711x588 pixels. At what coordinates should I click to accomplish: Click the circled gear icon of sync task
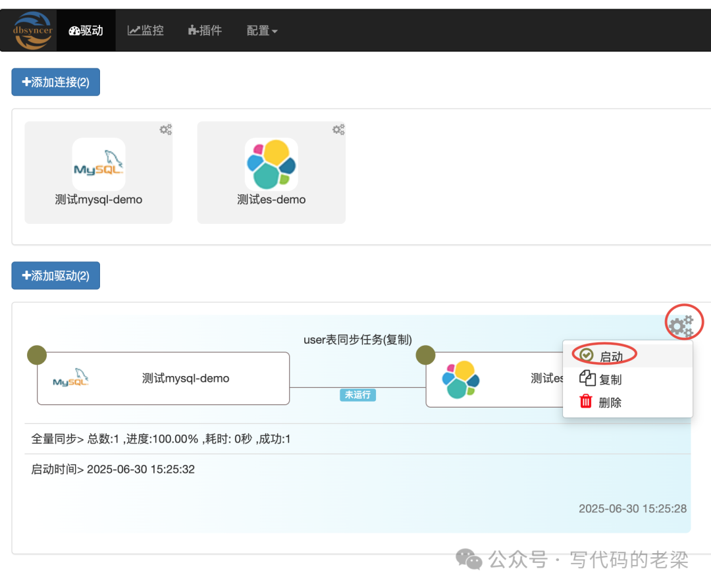pyautogui.click(x=681, y=325)
